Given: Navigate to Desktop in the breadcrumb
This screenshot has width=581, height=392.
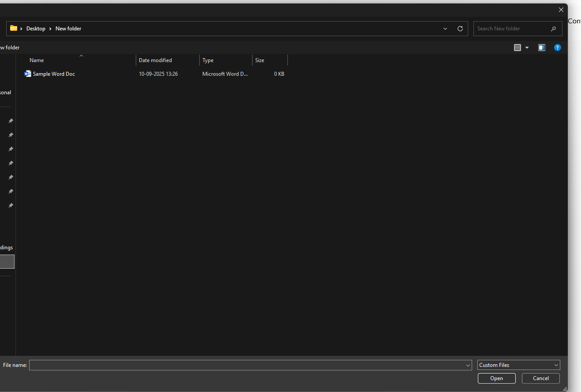Looking at the screenshot, I should pos(36,29).
